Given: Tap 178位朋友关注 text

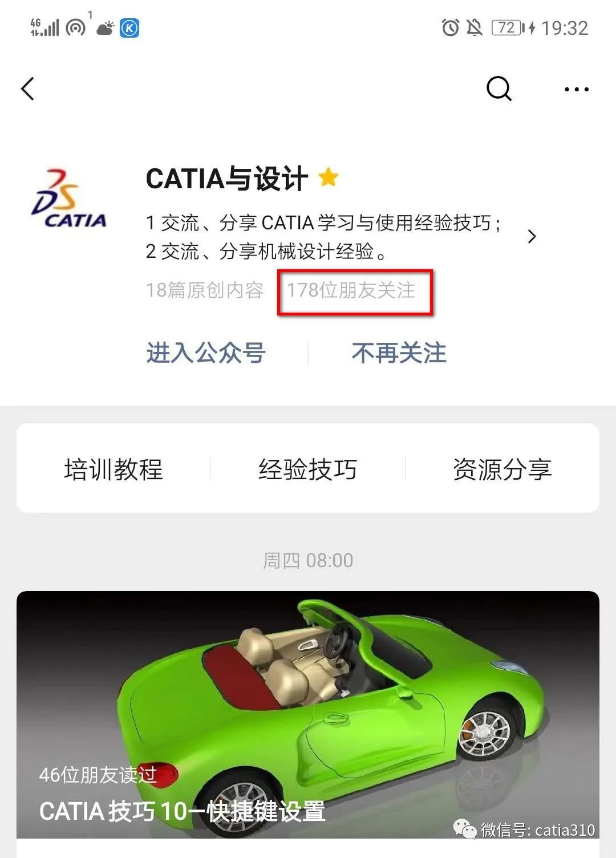Looking at the screenshot, I should click(x=351, y=290).
